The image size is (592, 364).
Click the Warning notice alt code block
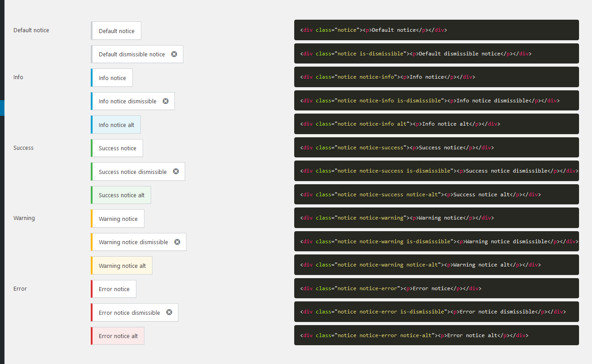click(436, 265)
